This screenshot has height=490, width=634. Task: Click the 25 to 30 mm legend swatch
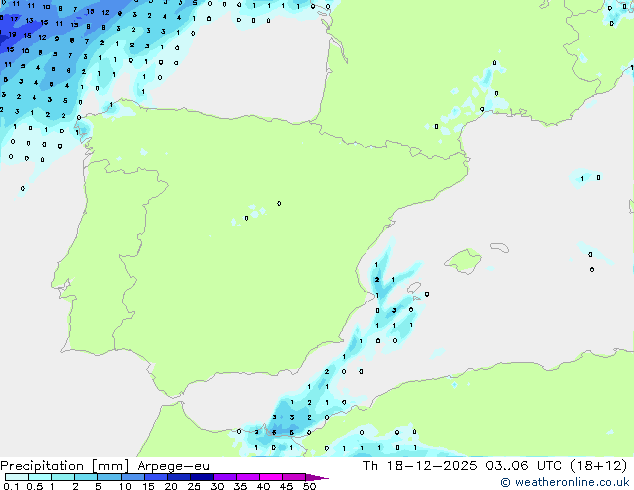[x=201, y=477]
